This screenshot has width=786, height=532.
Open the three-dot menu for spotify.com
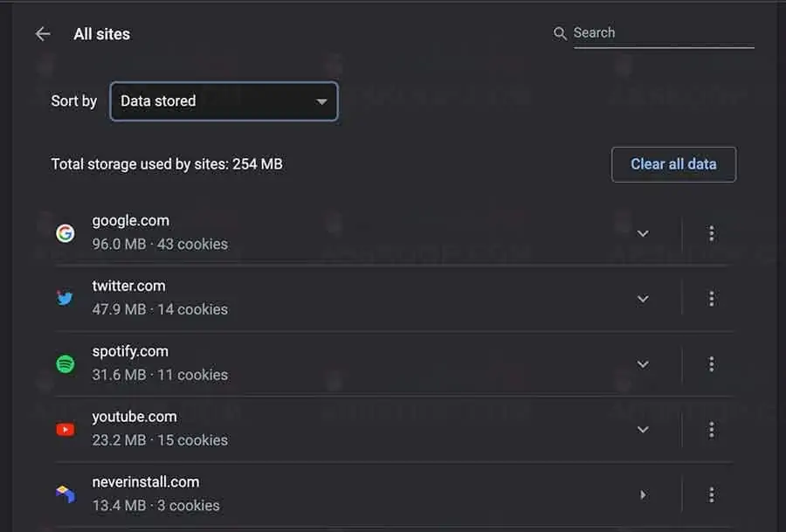tap(712, 363)
